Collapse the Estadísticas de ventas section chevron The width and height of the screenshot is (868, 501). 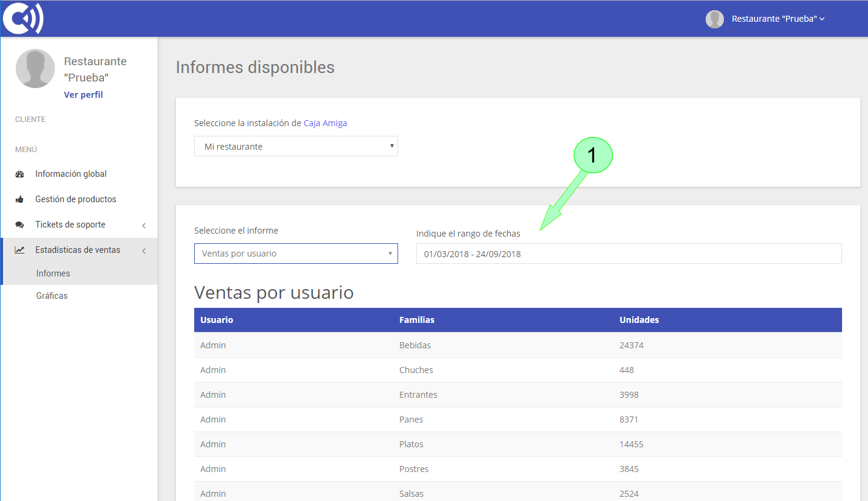click(144, 250)
